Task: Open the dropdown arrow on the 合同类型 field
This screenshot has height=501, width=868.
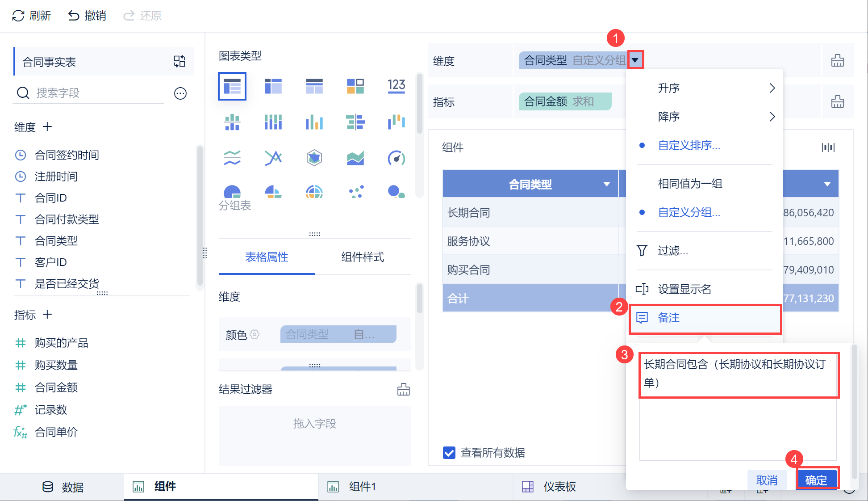Action: coord(635,60)
